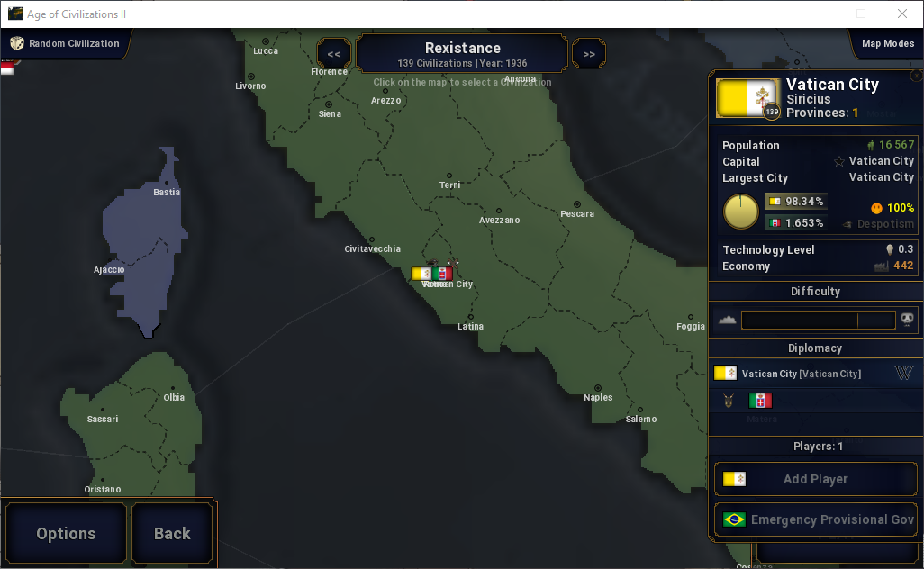Click the Despotism government label
The height and width of the screenshot is (569, 924).
pos(885,224)
